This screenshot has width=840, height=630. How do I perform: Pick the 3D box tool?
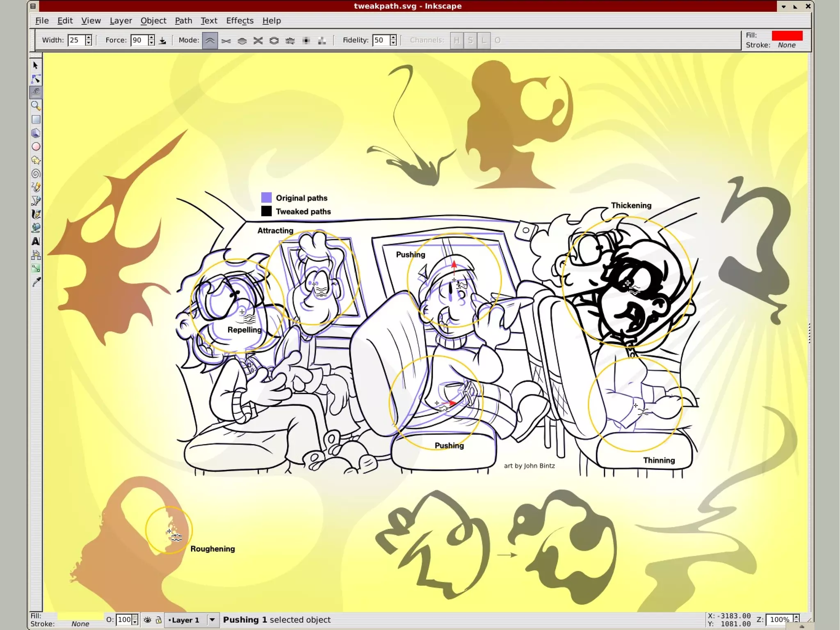coord(36,133)
